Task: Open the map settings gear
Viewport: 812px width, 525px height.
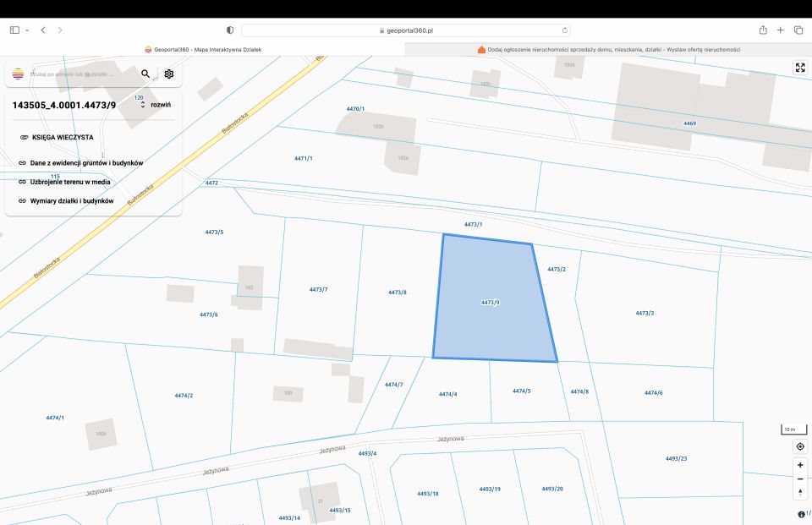Action: click(169, 74)
